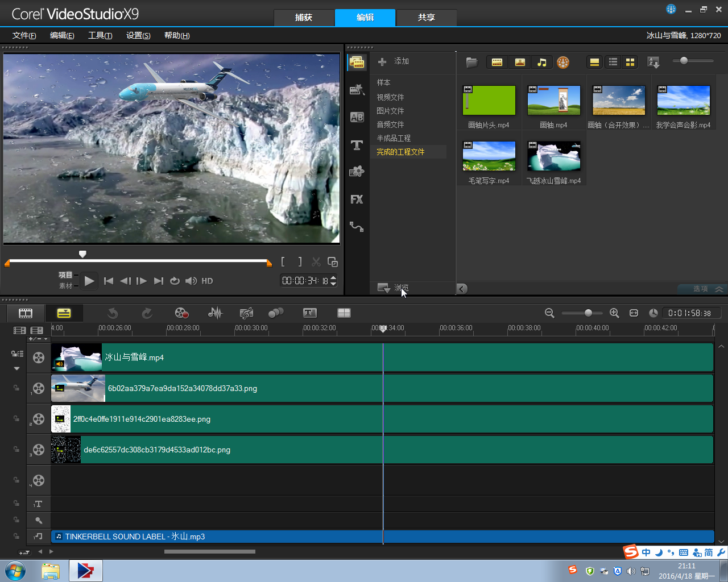The height and width of the screenshot is (582, 728).
Task: Open the Track Motion tool
Action: 276,313
